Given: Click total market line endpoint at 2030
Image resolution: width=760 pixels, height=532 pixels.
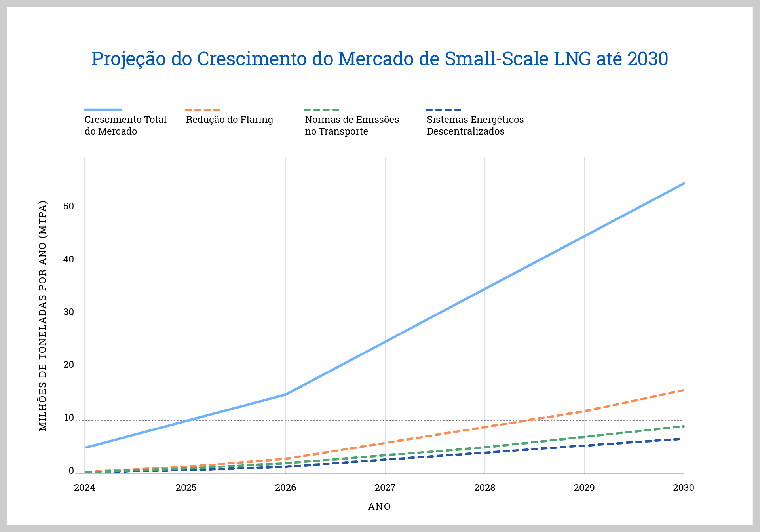Looking at the screenshot, I should (684, 184).
